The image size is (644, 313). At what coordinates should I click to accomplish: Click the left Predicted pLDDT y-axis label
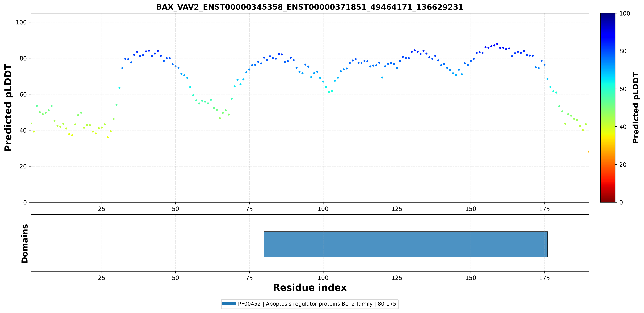click(x=8, y=108)
